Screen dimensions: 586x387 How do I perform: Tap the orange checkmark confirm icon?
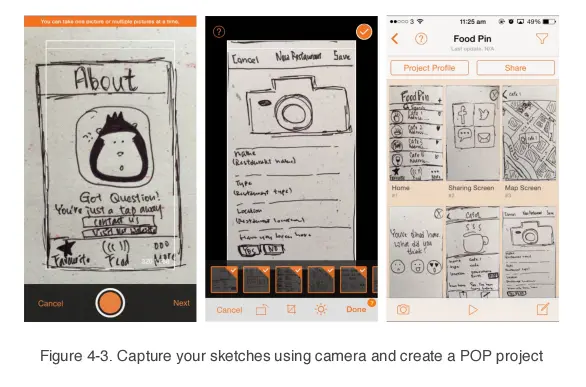coord(364,32)
